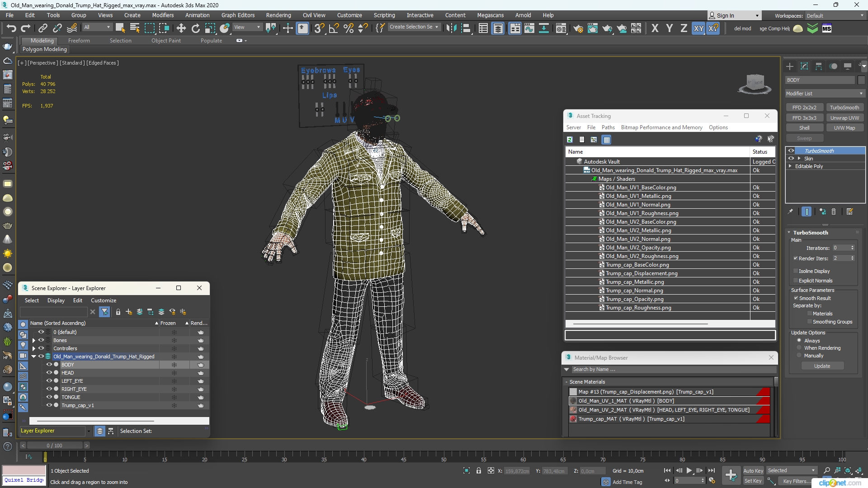Image resolution: width=868 pixels, height=488 pixels.
Task: Open the Time Configuration icon
Action: click(712, 481)
